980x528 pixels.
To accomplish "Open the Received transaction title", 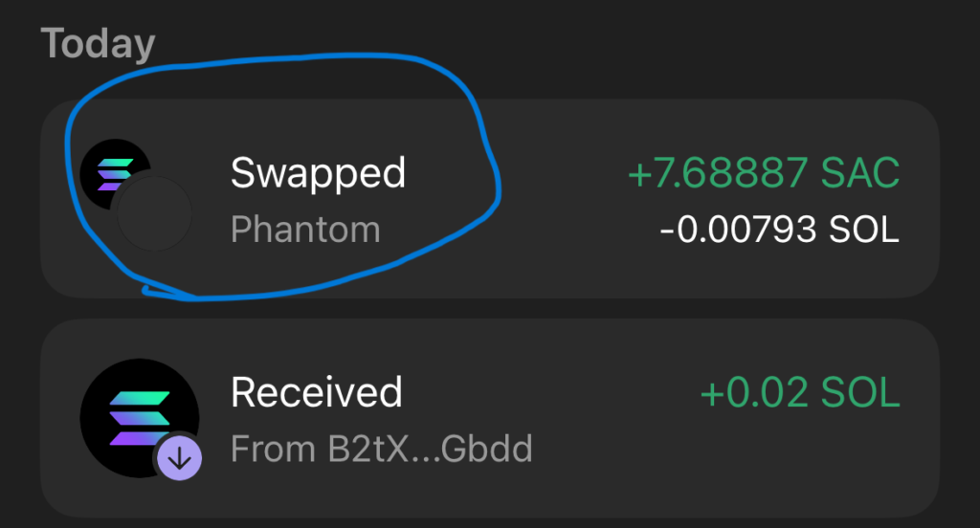I will (317, 392).
